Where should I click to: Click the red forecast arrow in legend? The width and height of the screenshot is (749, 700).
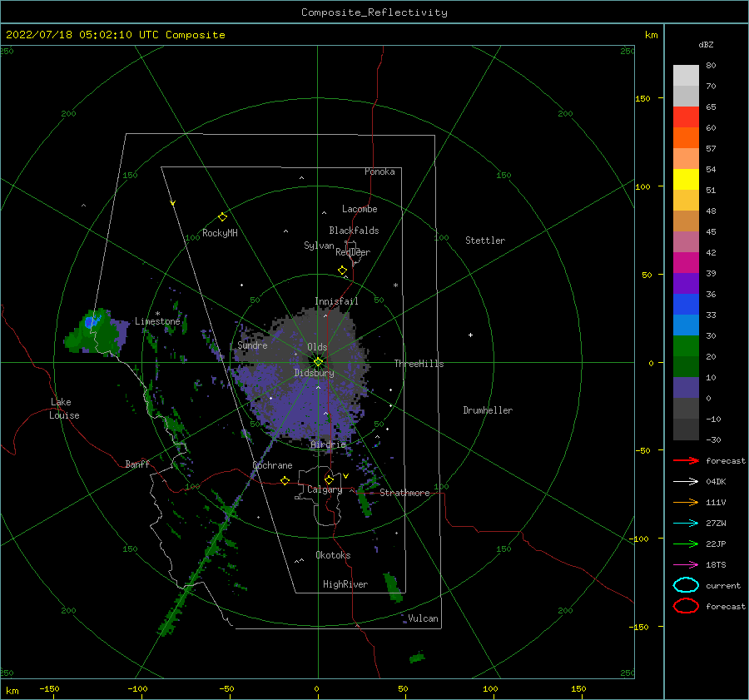tap(686, 460)
